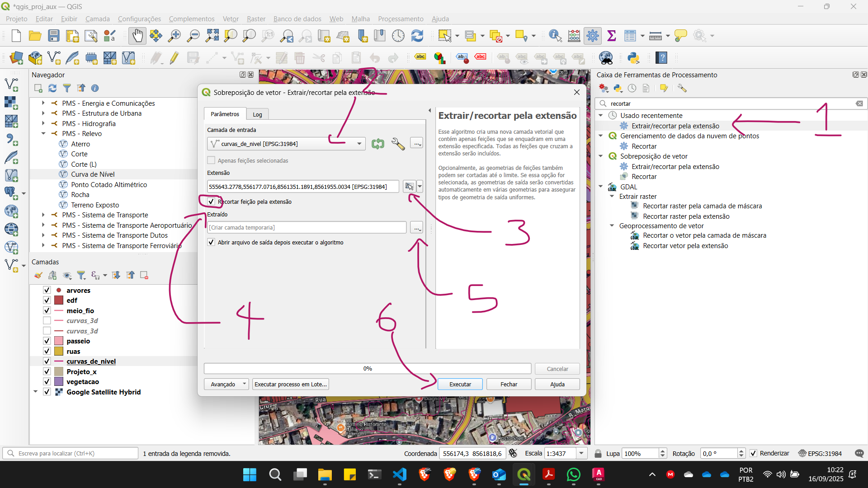Enable visibility of first curvas_3d layer
Viewport: 868px width, 488px height.
pos(47,321)
